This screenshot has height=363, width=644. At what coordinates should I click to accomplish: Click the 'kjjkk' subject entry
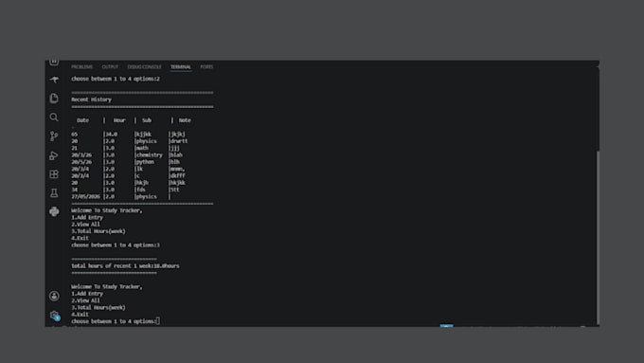coord(143,134)
